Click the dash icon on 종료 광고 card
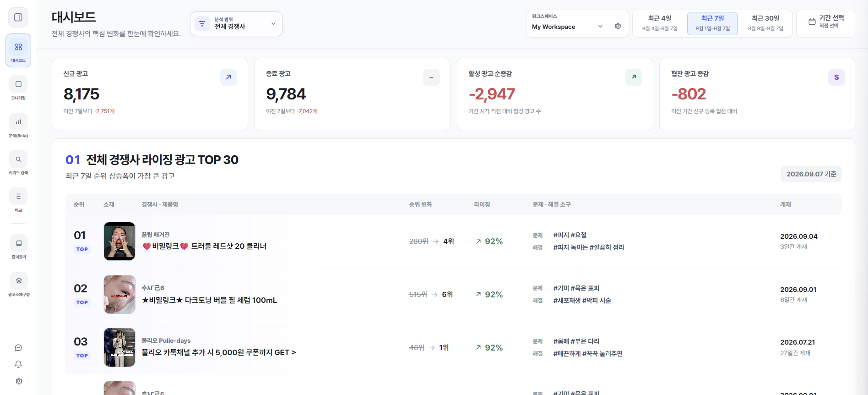The width and height of the screenshot is (868, 395). pos(431,77)
